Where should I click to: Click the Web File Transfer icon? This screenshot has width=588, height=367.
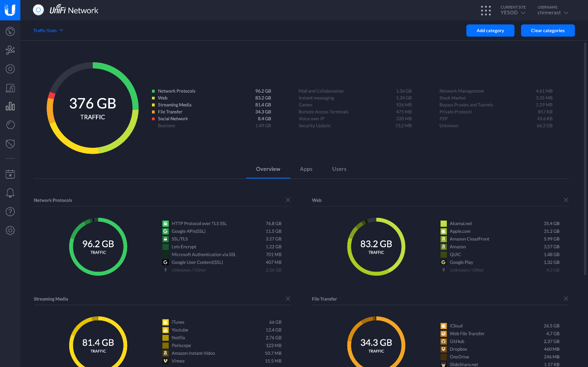444,334
